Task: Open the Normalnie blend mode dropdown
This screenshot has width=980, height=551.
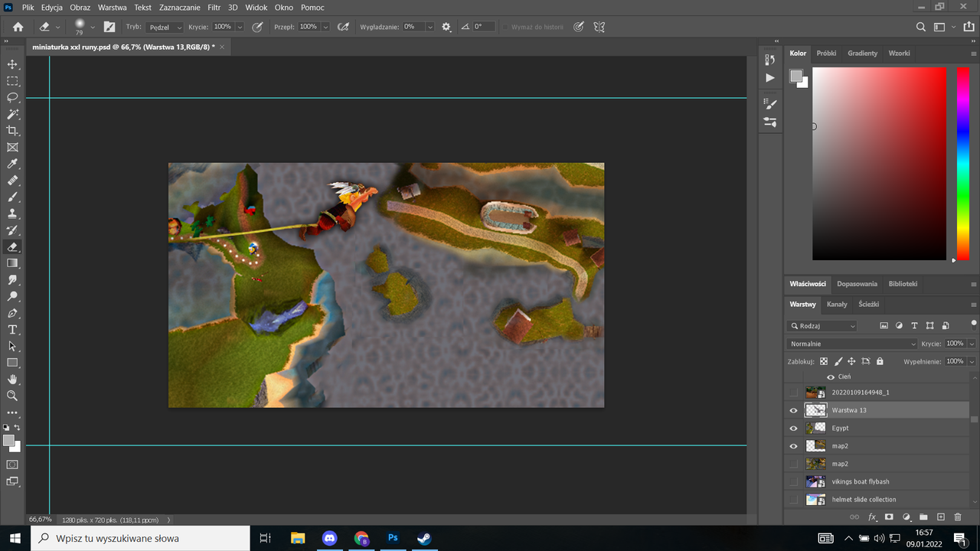Action: tap(852, 344)
